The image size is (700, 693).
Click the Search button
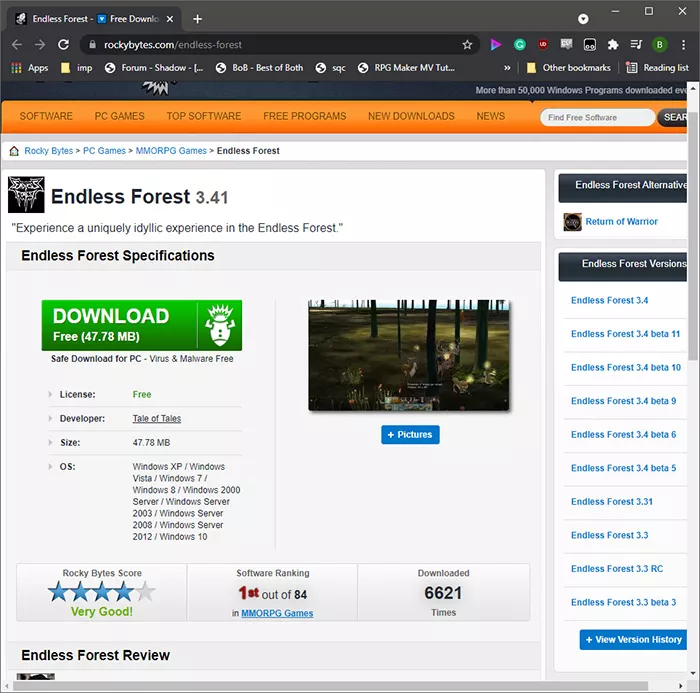pos(673,117)
